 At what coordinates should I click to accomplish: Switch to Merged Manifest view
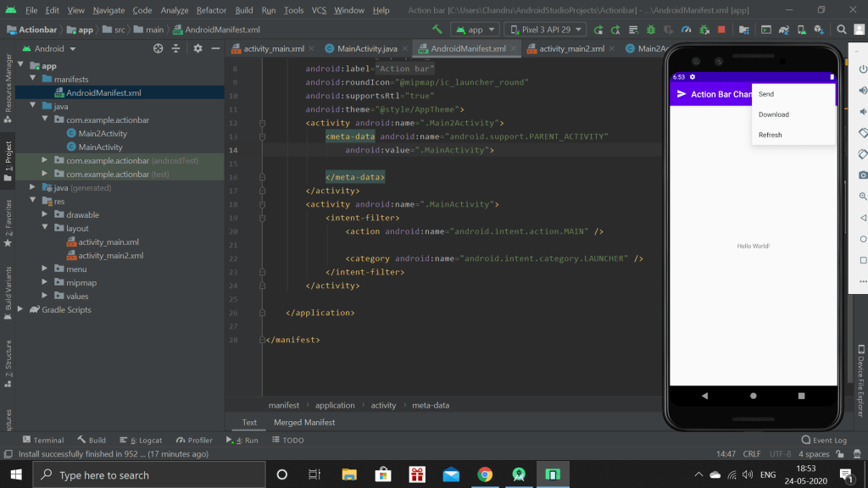tap(303, 422)
